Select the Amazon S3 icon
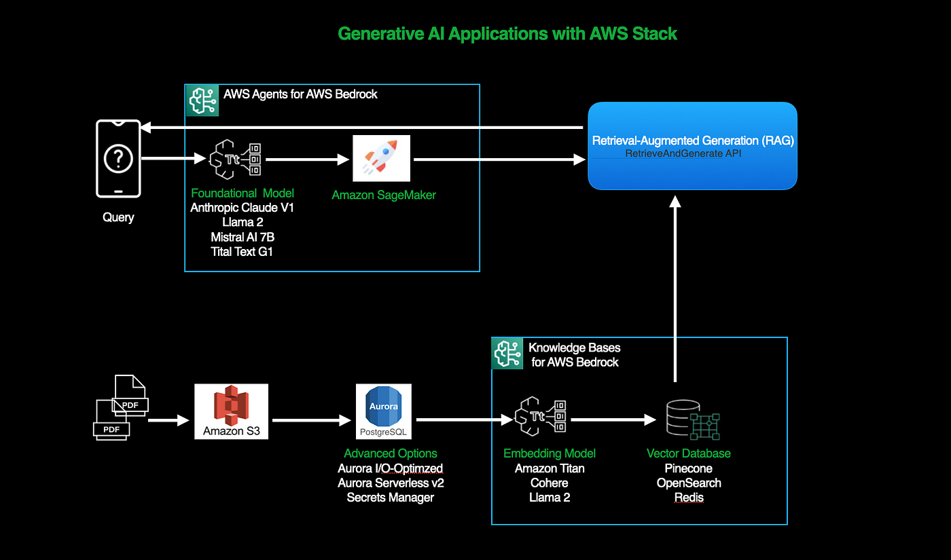This screenshot has height=560, width=951. pyautogui.click(x=231, y=411)
